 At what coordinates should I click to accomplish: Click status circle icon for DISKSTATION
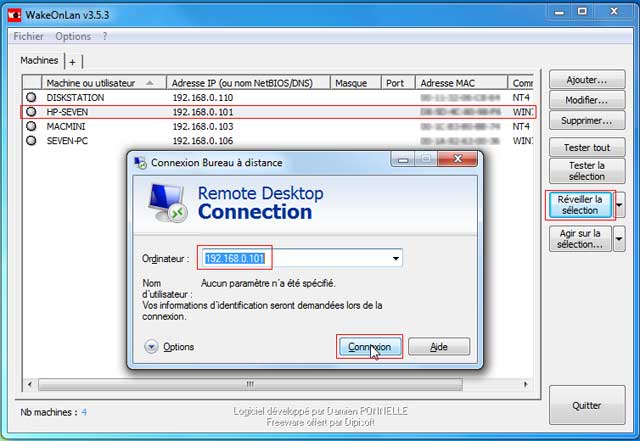click(31, 97)
